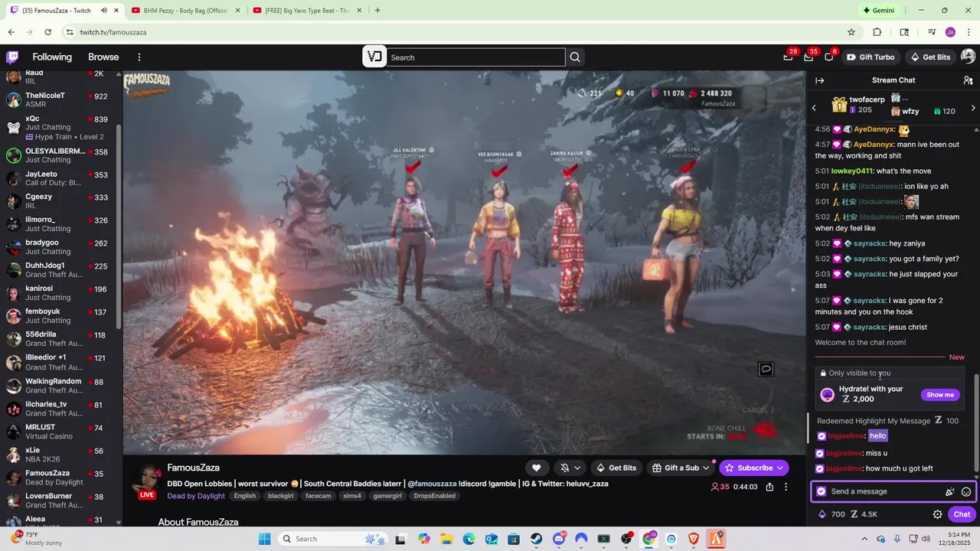Open notification options dropdown arrow
This screenshot has width=980, height=551.
(x=577, y=468)
